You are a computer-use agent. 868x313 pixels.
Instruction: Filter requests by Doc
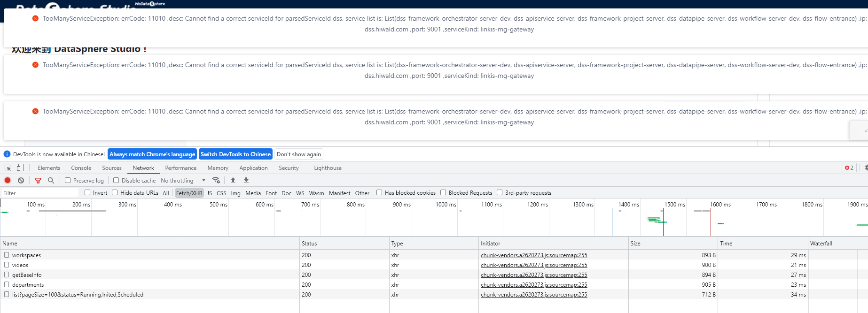coord(287,193)
